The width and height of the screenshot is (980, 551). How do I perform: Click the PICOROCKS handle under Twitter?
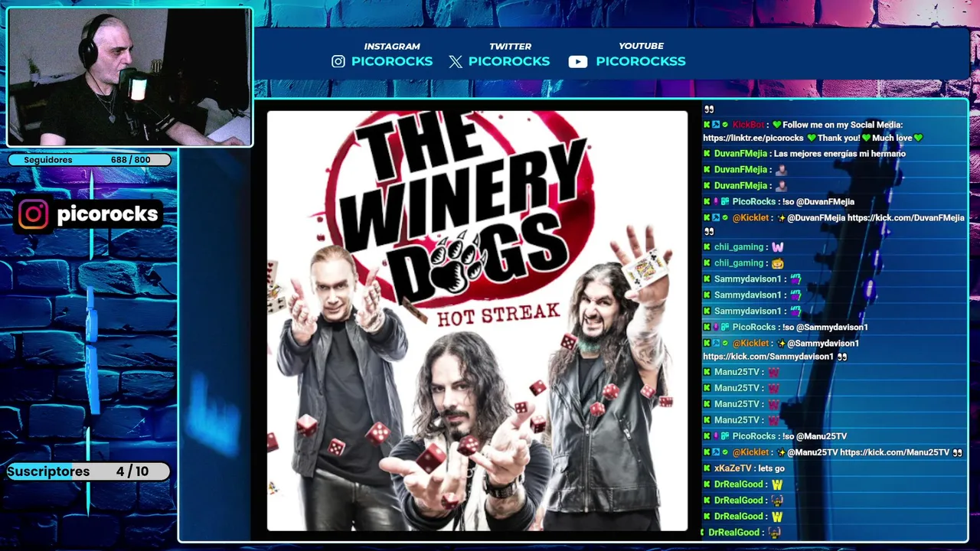coord(509,61)
